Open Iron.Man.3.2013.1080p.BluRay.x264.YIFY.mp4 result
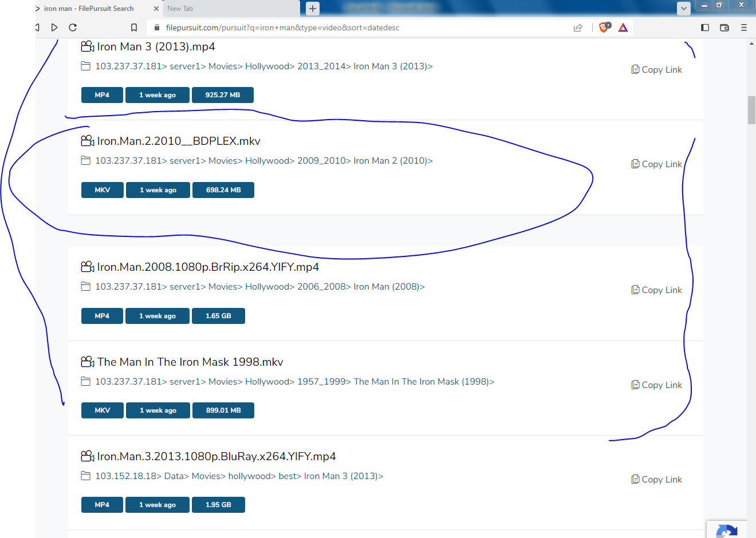Screen dimensions: 756x538 click(216, 457)
